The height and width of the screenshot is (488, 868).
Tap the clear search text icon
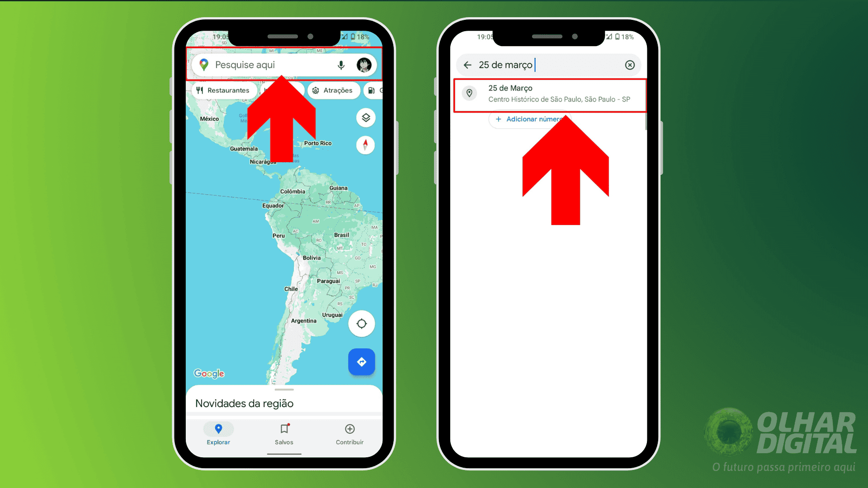pos(630,64)
